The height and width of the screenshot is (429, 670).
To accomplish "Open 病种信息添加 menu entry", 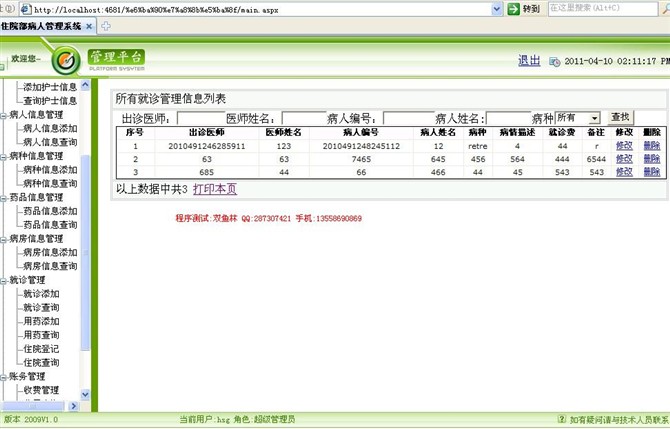I will 50,170.
